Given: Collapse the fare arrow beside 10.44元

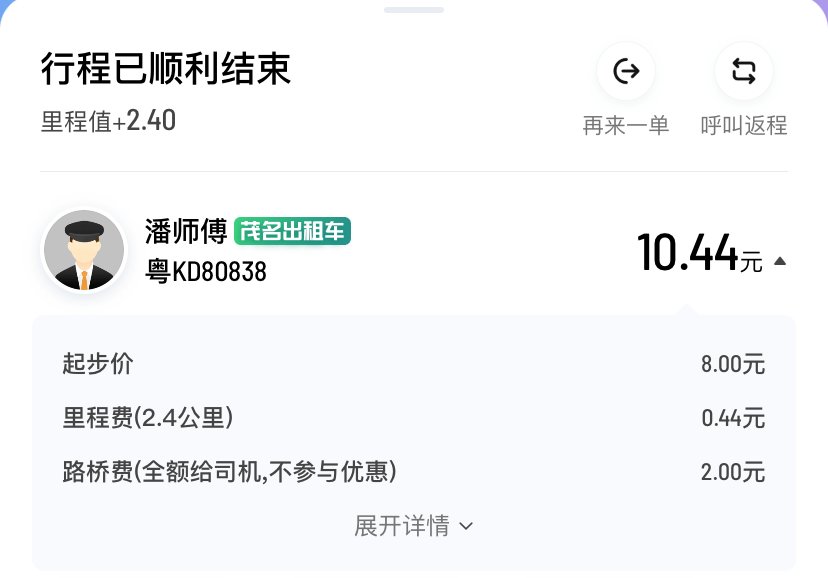Looking at the screenshot, I should coord(780,262).
